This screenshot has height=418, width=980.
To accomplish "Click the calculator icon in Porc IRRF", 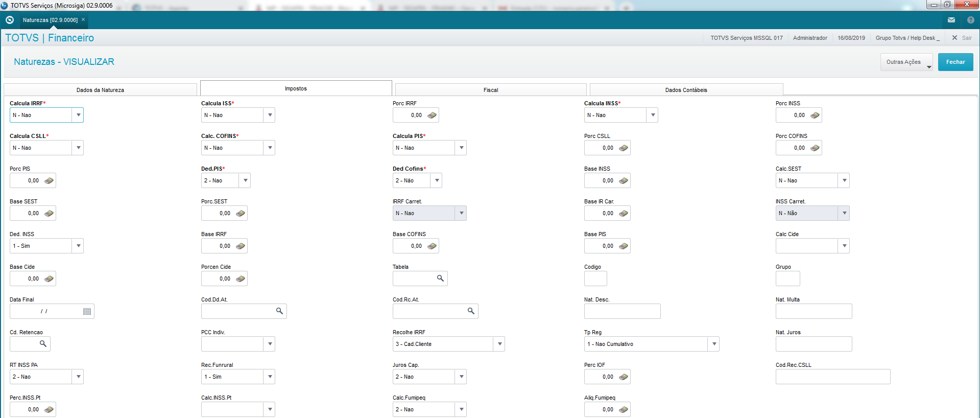I will (x=432, y=115).
